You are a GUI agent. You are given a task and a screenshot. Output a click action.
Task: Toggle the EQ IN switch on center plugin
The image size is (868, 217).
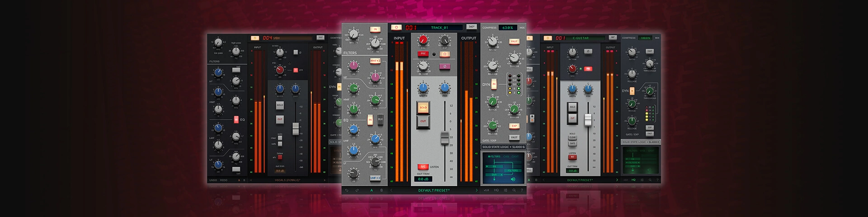(370, 120)
